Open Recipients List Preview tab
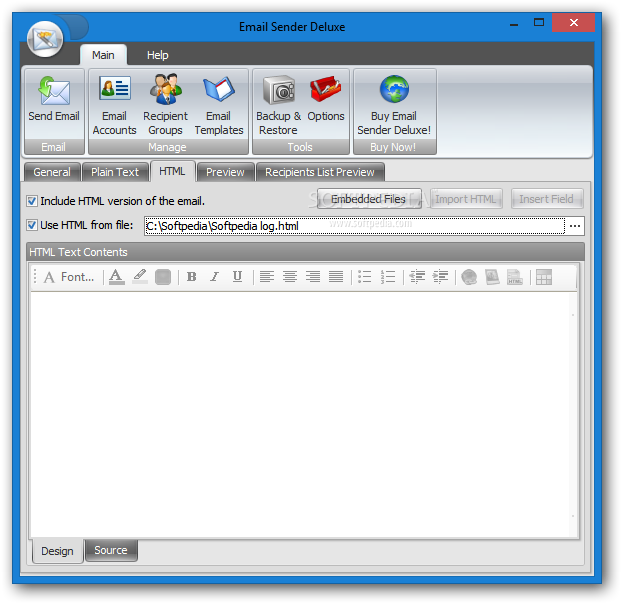Screen dimensions: 622x604 point(320,172)
